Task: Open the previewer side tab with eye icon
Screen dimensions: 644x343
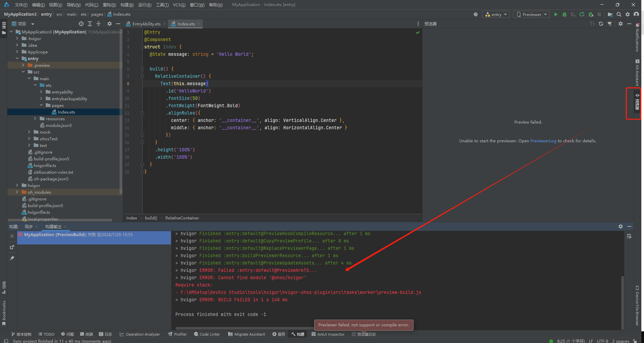Action: pos(637,102)
